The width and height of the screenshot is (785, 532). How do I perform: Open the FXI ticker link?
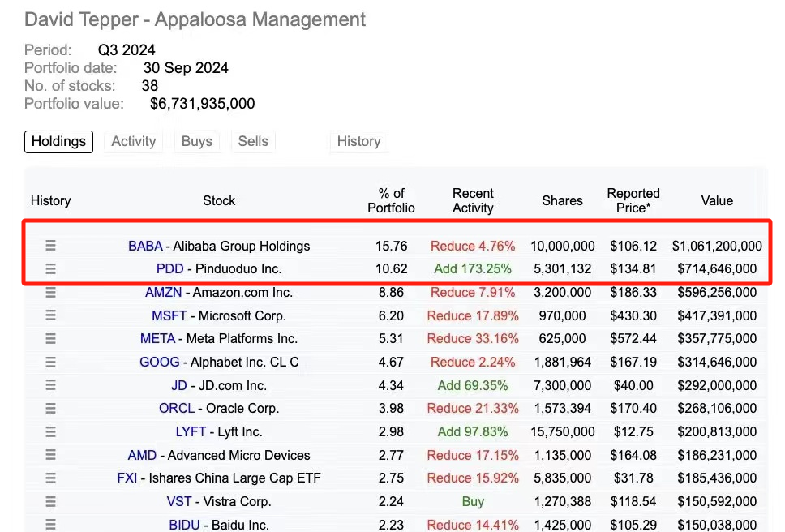pos(127,478)
